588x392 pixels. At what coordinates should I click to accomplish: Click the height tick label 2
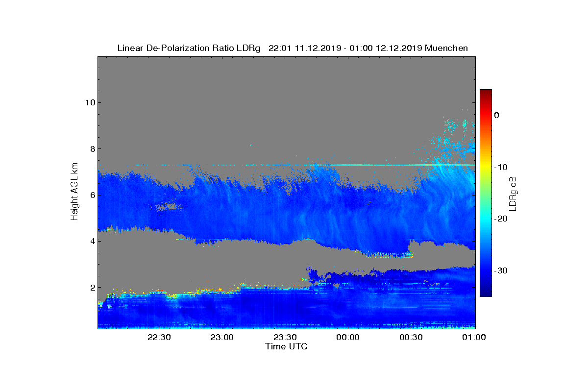click(92, 288)
